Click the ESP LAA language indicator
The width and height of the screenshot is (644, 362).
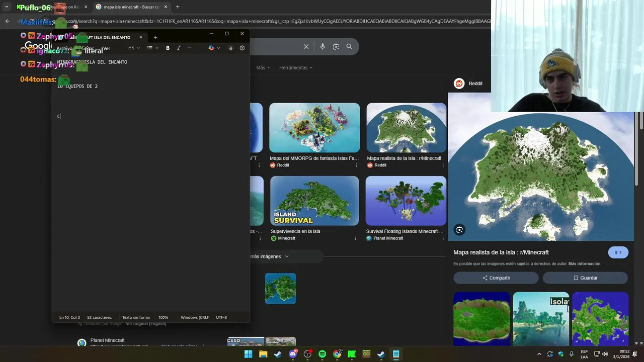(x=584, y=354)
